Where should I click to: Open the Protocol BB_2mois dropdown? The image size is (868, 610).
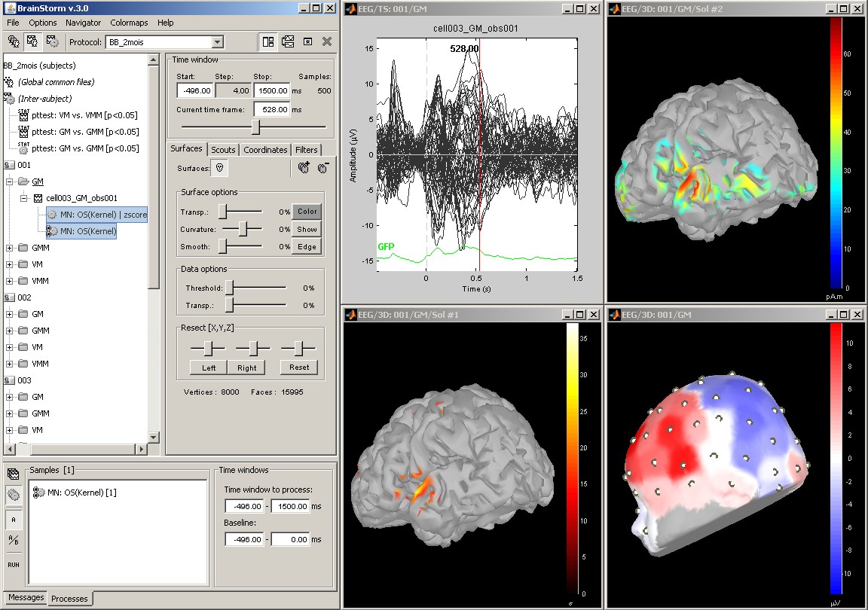pyautogui.click(x=217, y=42)
